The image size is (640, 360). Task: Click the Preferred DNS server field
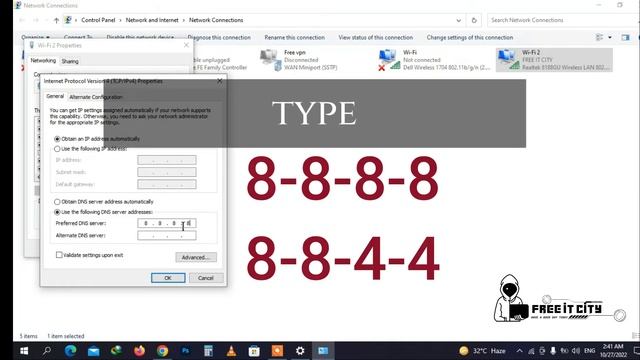(167, 223)
